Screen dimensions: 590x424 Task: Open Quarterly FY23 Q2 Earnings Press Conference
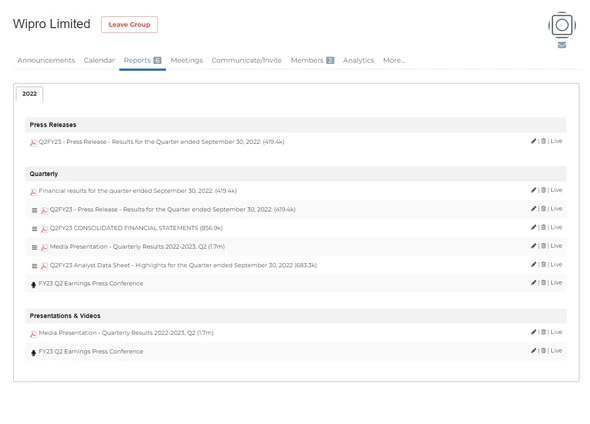(x=91, y=283)
